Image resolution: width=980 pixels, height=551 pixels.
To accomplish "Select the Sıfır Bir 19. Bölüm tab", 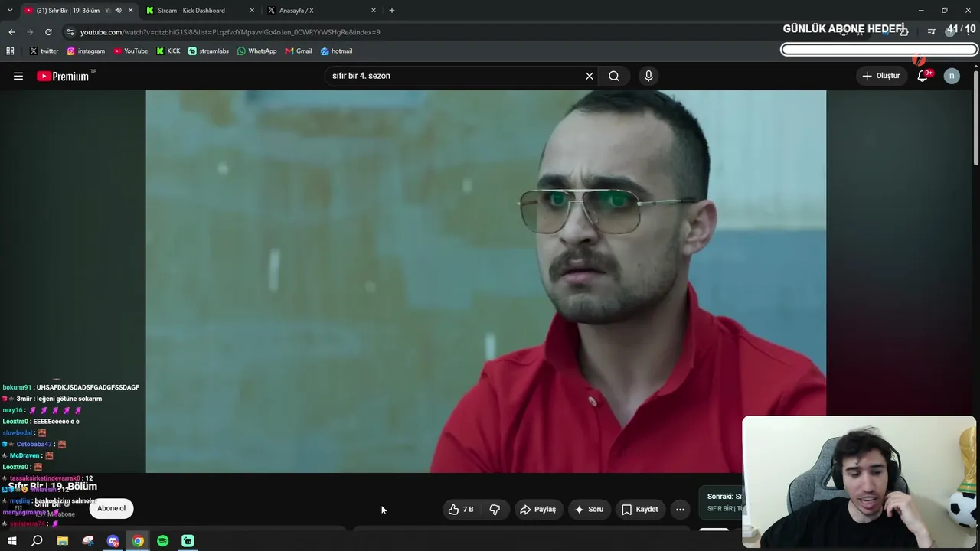I will pos(77,11).
